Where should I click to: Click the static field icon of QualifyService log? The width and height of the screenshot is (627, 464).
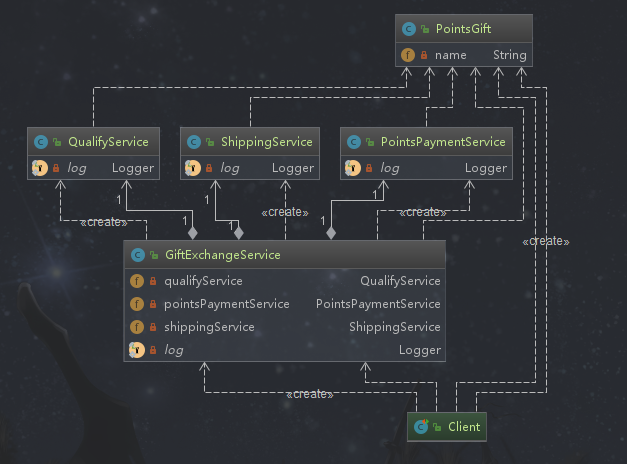click(x=39, y=168)
